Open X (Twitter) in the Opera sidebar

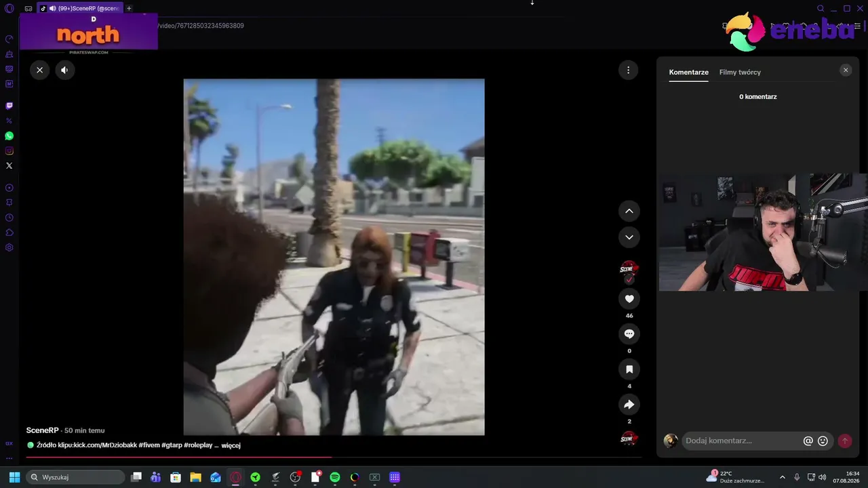pyautogui.click(x=9, y=166)
